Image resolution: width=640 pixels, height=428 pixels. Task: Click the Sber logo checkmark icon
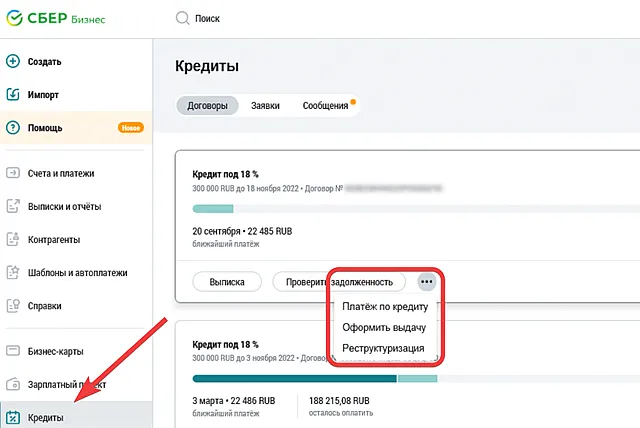pyautogui.click(x=15, y=18)
